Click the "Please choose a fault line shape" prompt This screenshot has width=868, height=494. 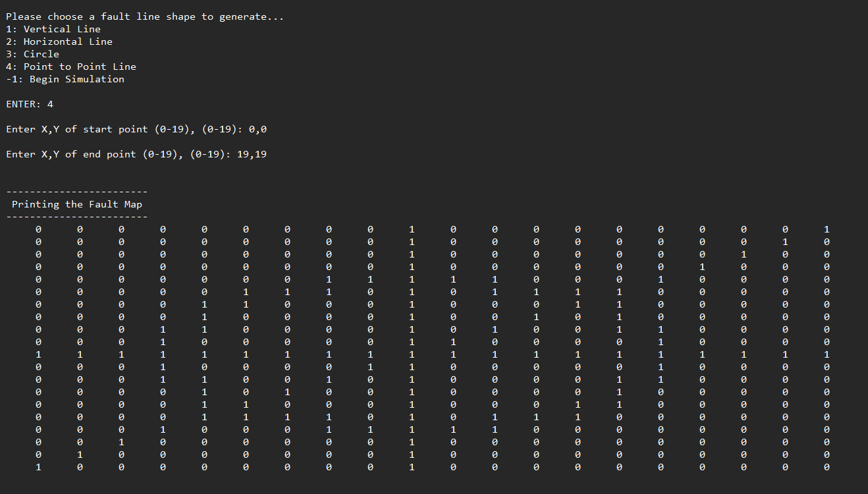pyautogui.click(x=145, y=16)
